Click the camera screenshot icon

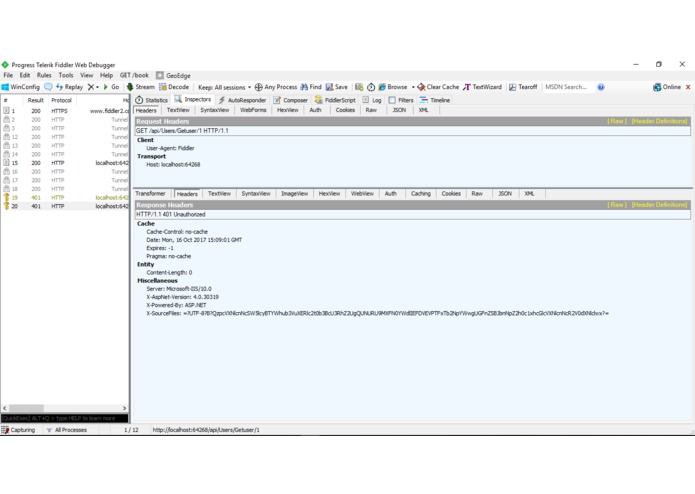(359, 87)
